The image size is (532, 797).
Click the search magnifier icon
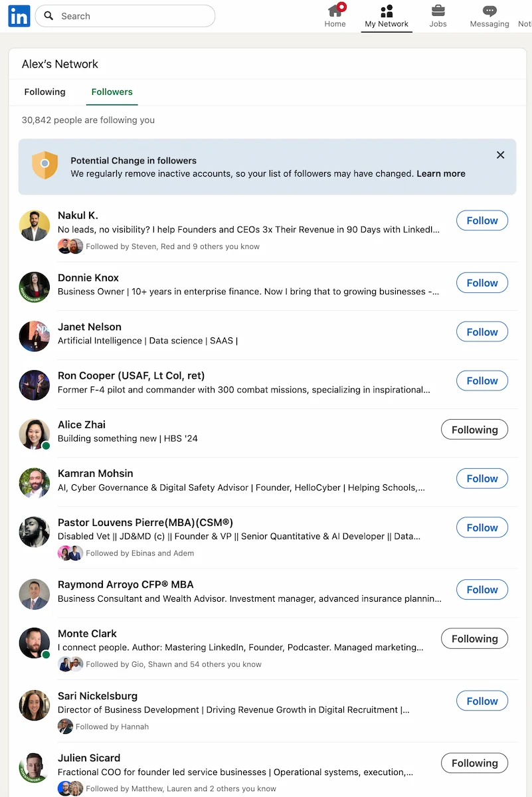coord(48,15)
